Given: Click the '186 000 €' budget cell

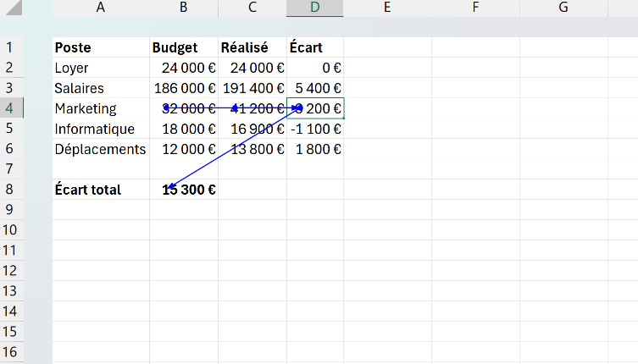Looking at the screenshot, I should (184, 88).
